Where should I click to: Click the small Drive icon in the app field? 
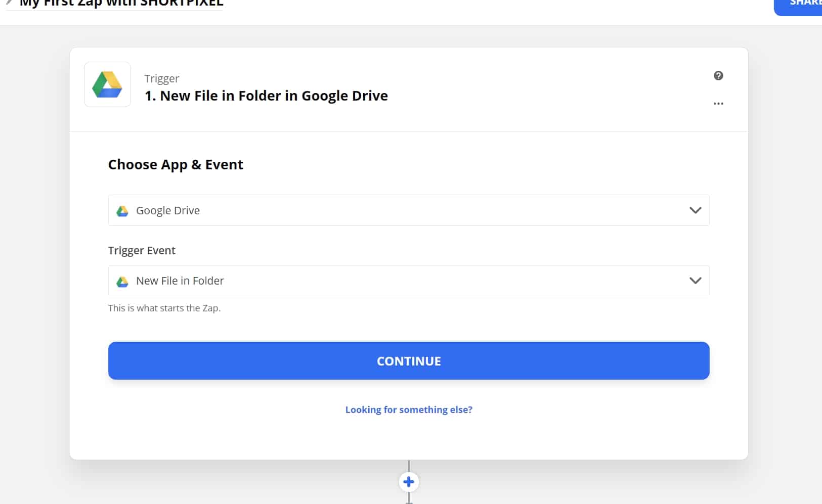[122, 211]
